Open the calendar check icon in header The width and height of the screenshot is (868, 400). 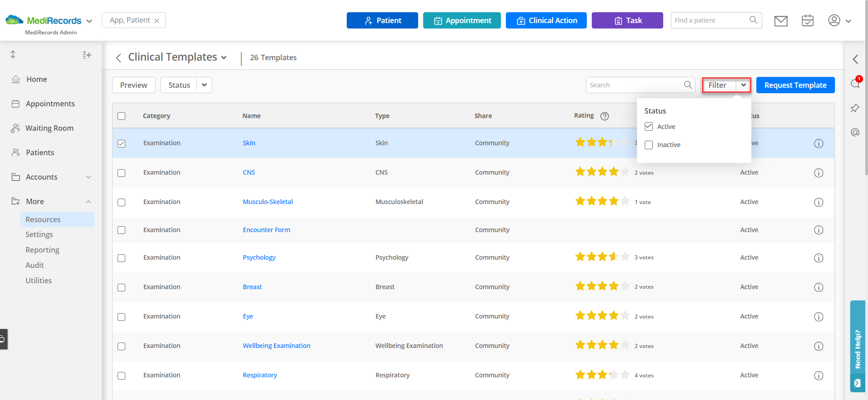807,21
